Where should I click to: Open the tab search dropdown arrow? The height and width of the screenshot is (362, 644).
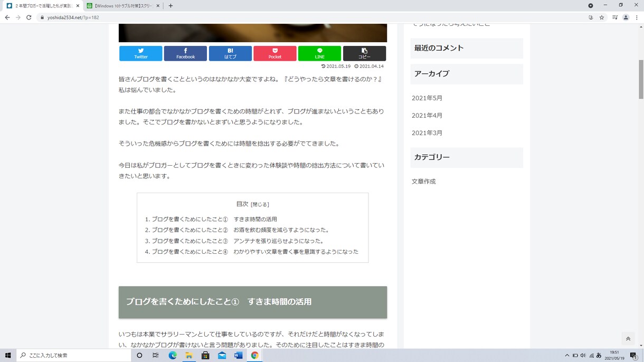(x=591, y=6)
